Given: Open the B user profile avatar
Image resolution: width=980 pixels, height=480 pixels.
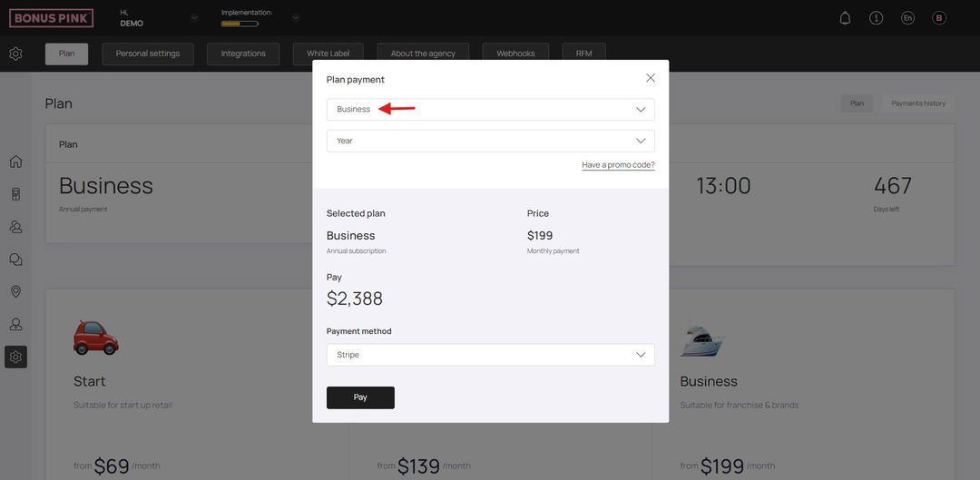Looking at the screenshot, I should click(x=939, y=18).
